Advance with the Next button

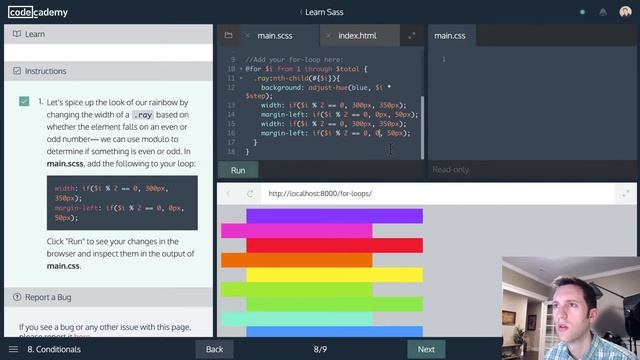coord(426,349)
